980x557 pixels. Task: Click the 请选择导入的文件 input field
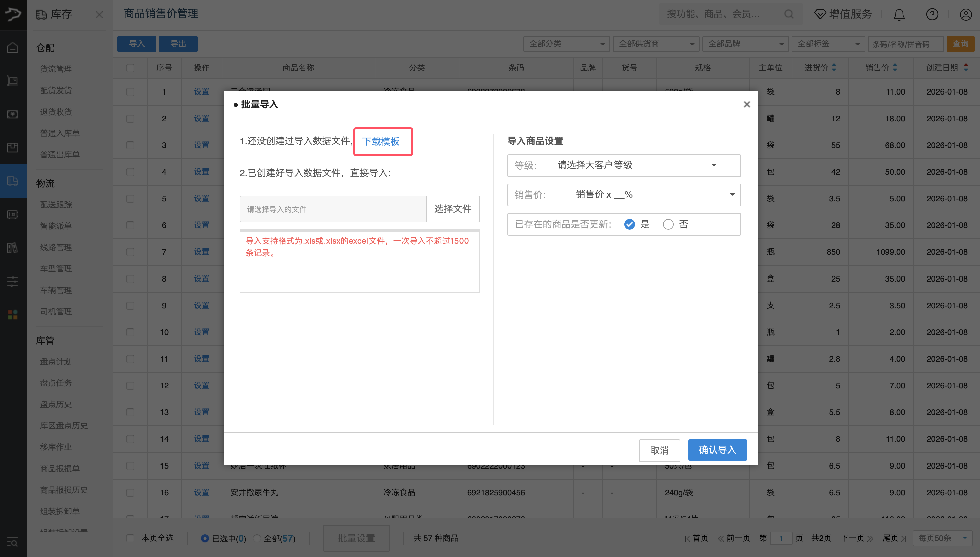click(x=333, y=209)
